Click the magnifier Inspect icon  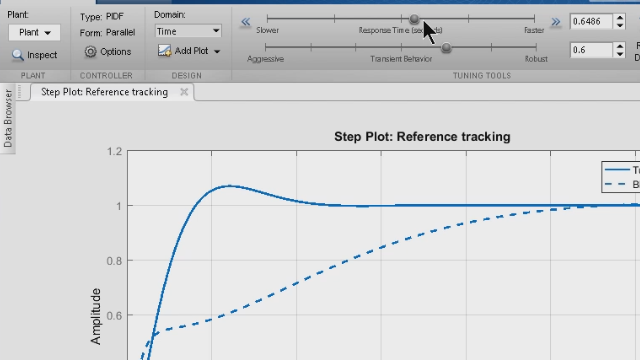click(x=18, y=55)
